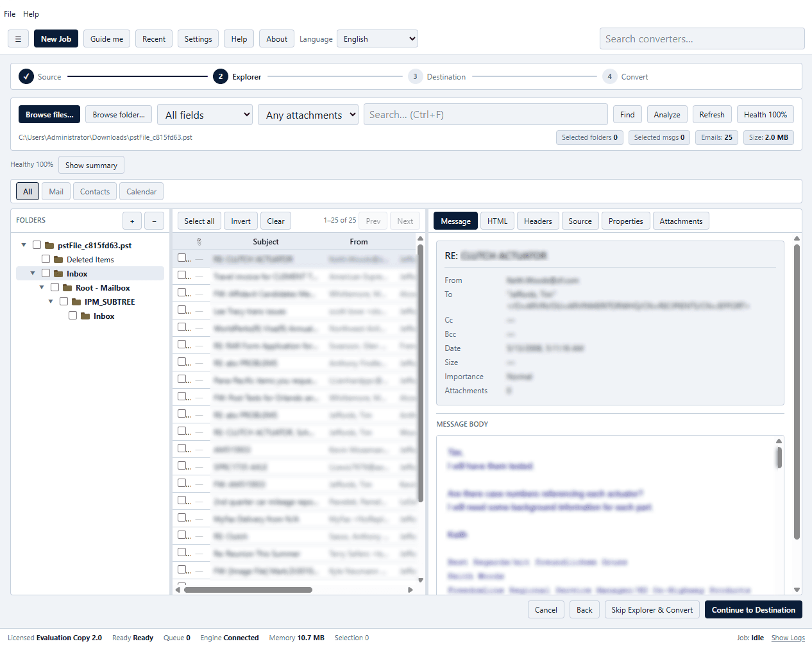Open the Source preview tab
Screen dimensions: 812x646
[x=580, y=221]
